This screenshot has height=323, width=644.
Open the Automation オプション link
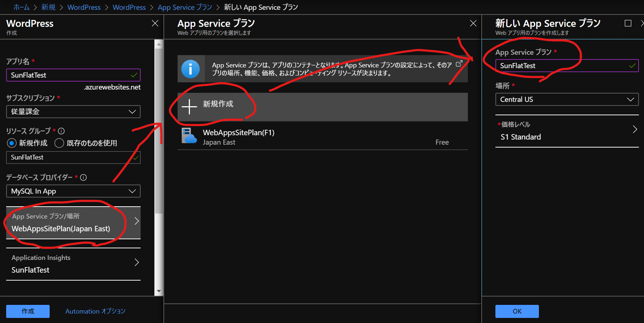pos(95,311)
